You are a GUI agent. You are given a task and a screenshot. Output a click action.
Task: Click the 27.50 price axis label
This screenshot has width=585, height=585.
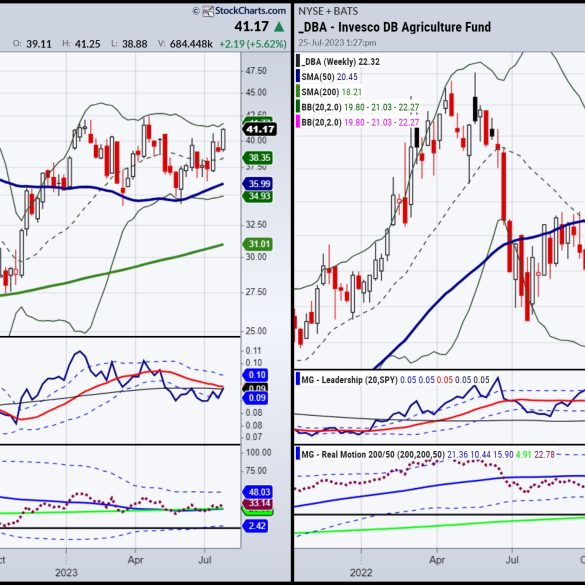pos(256,292)
